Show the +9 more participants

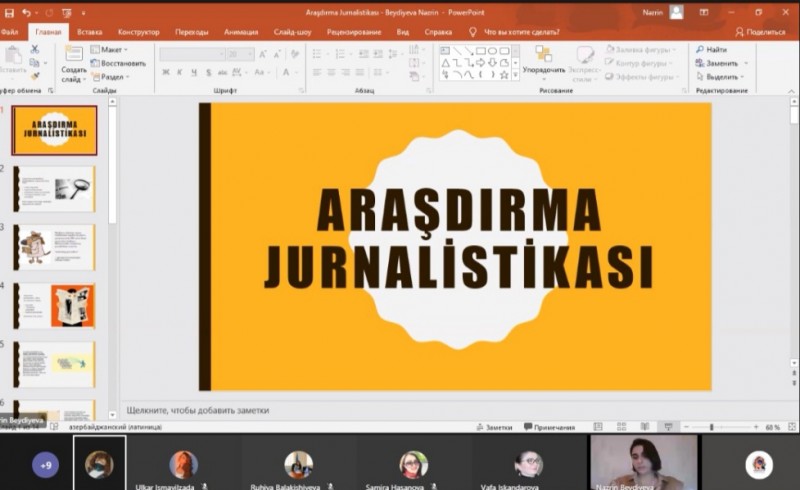pos(45,465)
